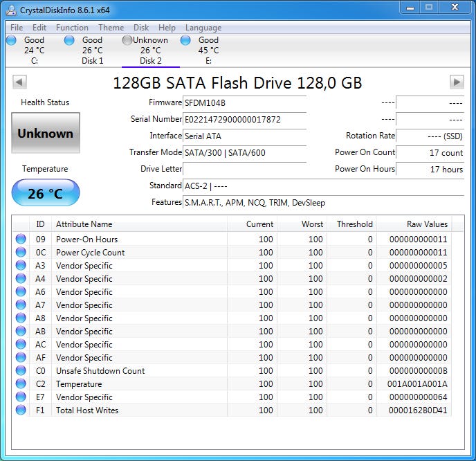
Task: Select the Temperature attribute row
Action: (x=79, y=384)
